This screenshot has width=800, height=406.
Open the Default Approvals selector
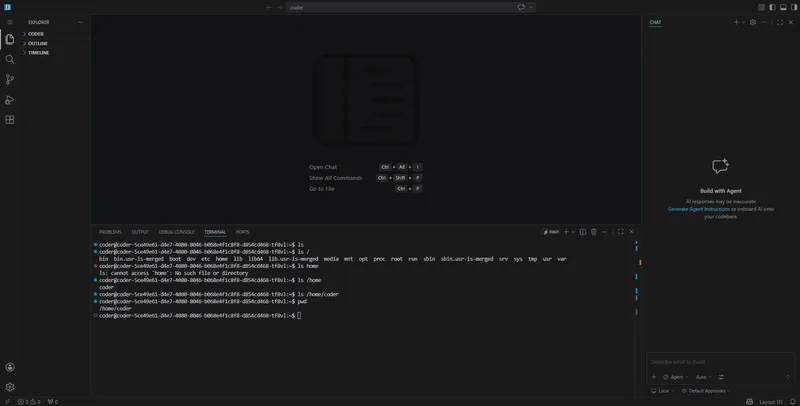706,391
